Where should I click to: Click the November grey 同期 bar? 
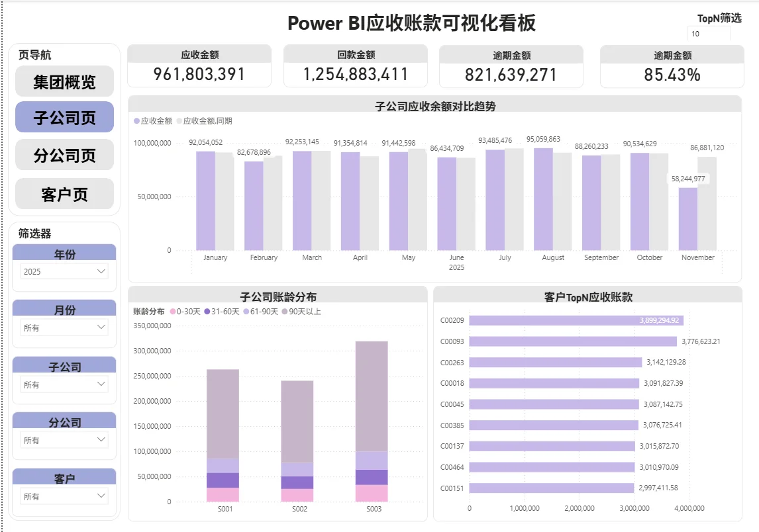pyautogui.click(x=707, y=203)
